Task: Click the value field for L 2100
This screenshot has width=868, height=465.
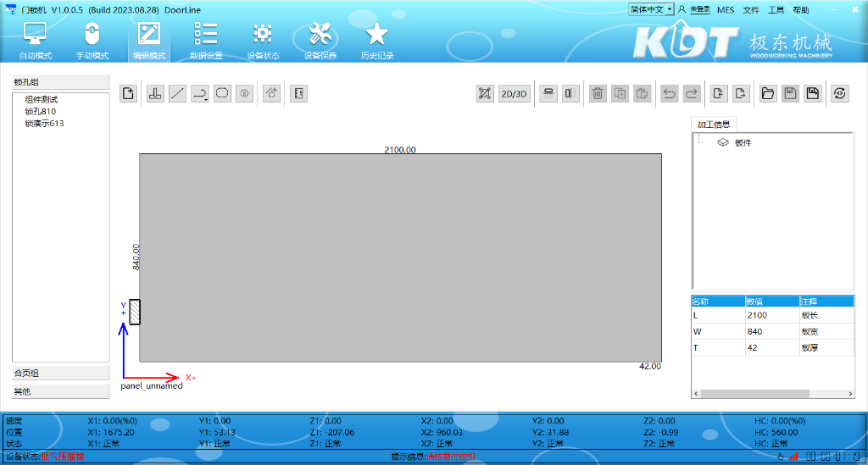Action: tap(770, 315)
